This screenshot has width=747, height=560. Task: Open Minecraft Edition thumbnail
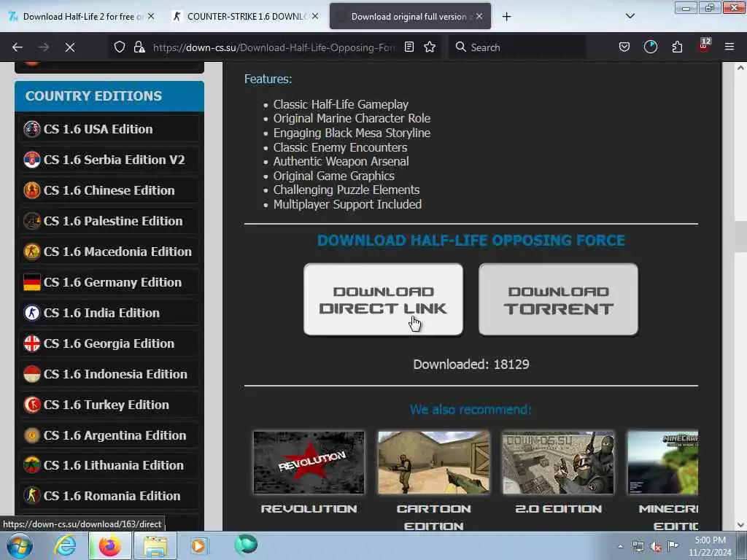(662, 462)
